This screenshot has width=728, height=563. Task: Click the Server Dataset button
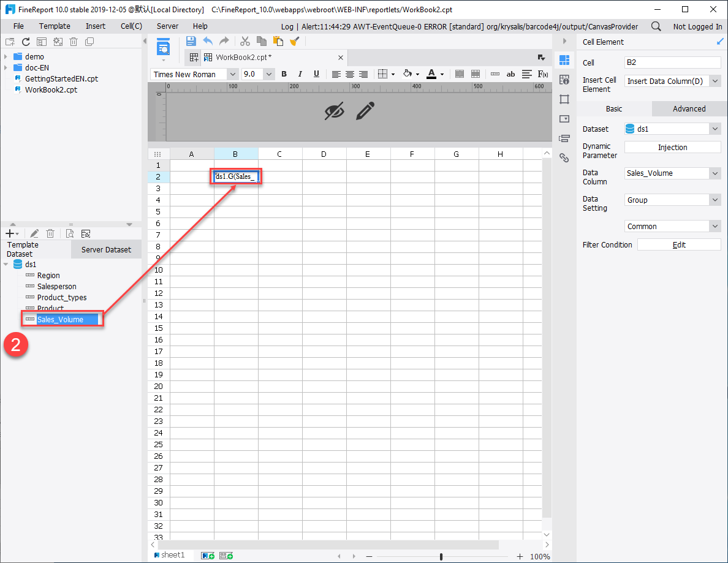[x=105, y=249]
